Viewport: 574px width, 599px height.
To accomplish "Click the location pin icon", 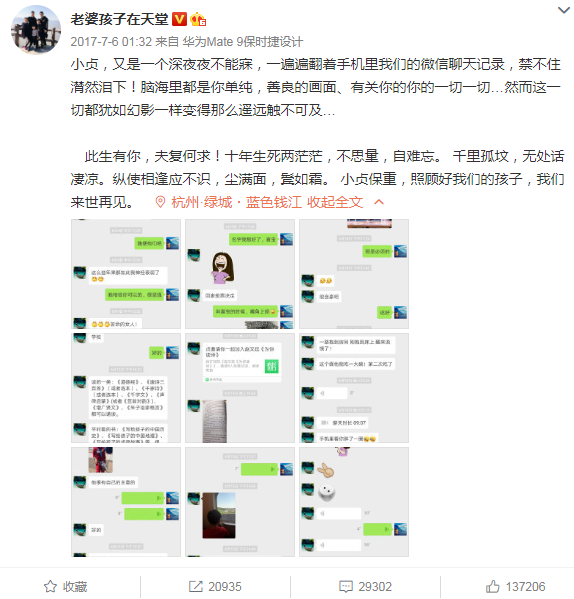I will click(160, 202).
